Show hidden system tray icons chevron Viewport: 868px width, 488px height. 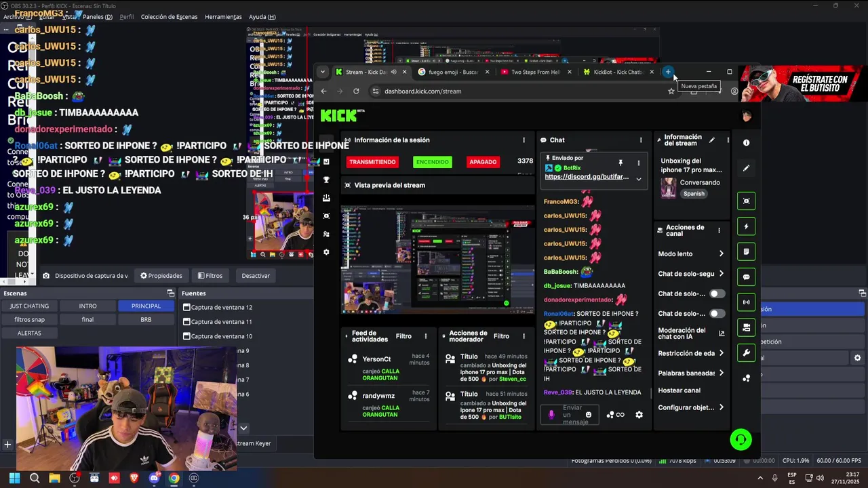coord(759,478)
